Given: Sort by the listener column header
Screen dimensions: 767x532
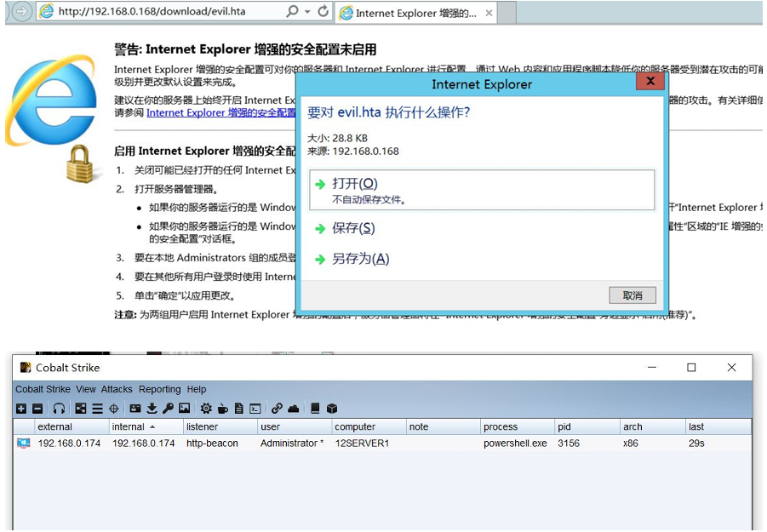Looking at the screenshot, I should [x=220, y=426].
